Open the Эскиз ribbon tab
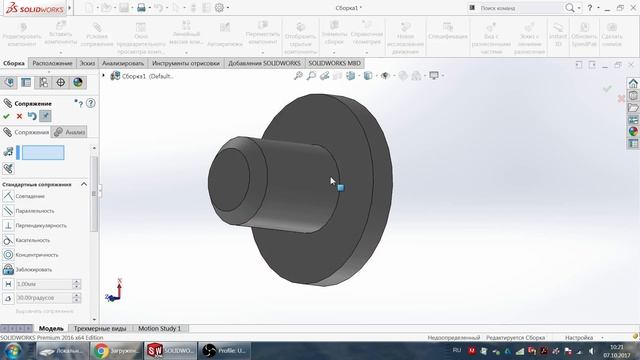The image size is (640, 360). point(87,63)
